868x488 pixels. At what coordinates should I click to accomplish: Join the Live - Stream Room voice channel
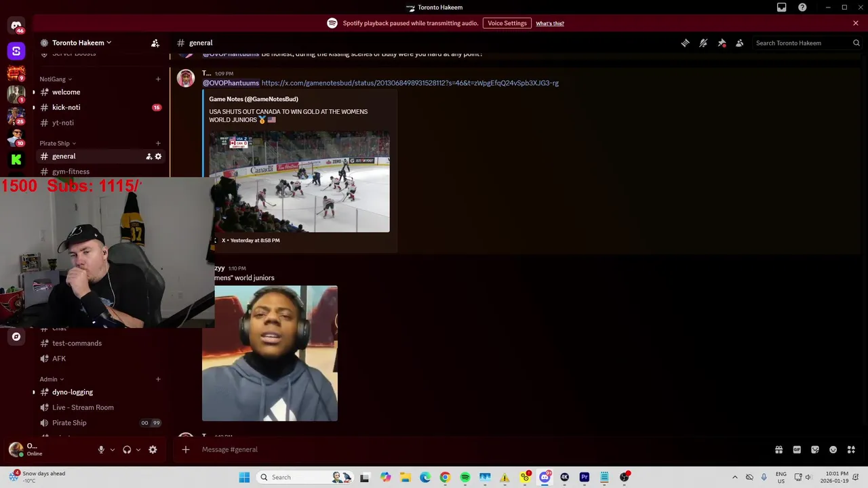point(100,407)
